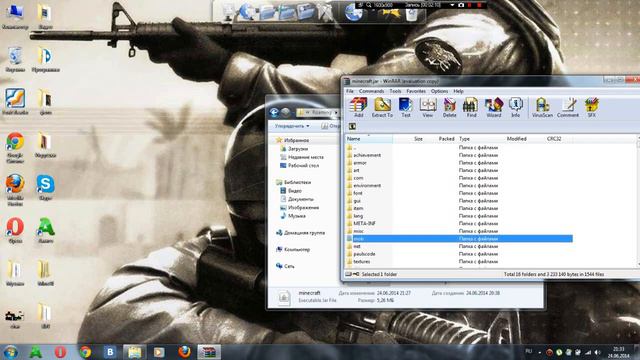Click the VK (B) icon on the taskbar
Screen dimensions: 640x360
click(110, 352)
